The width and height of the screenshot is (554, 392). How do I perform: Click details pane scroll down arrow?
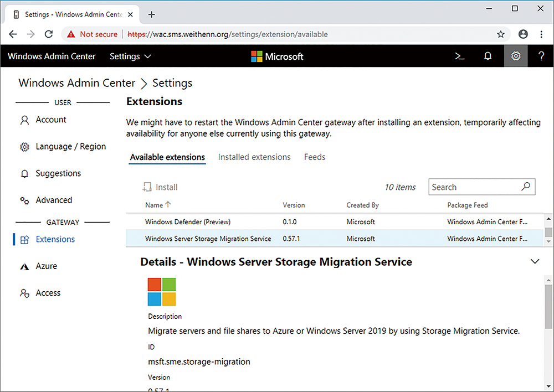tap(548, 386)
